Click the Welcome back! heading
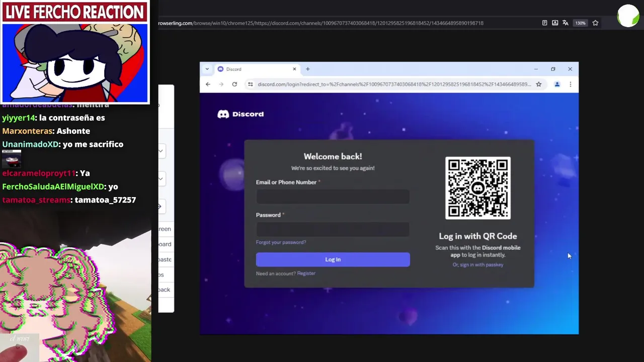This screenshot has width=644, height=362. 333,156
